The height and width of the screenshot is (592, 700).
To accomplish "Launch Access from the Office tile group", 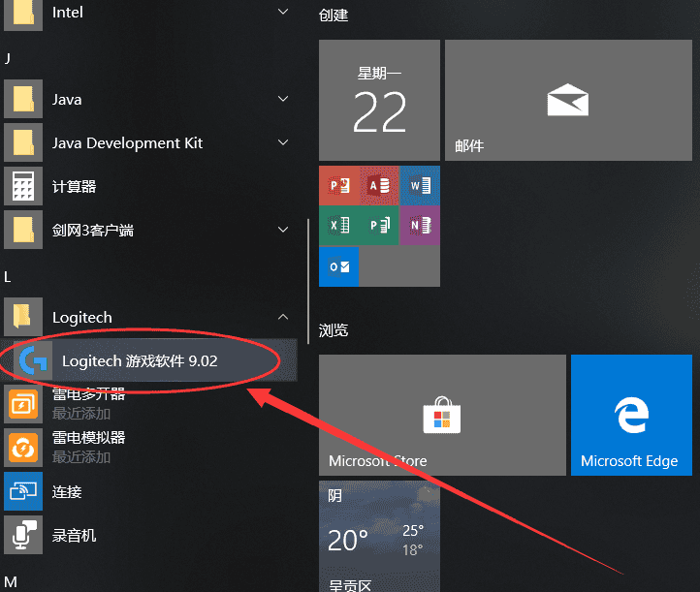I will [x=379, y=186].
